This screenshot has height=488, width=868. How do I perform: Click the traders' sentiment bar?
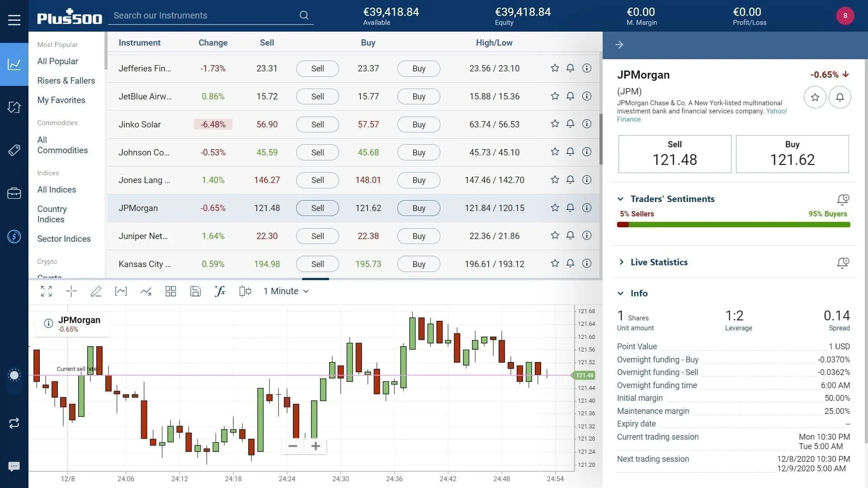(x=733, y=225)
